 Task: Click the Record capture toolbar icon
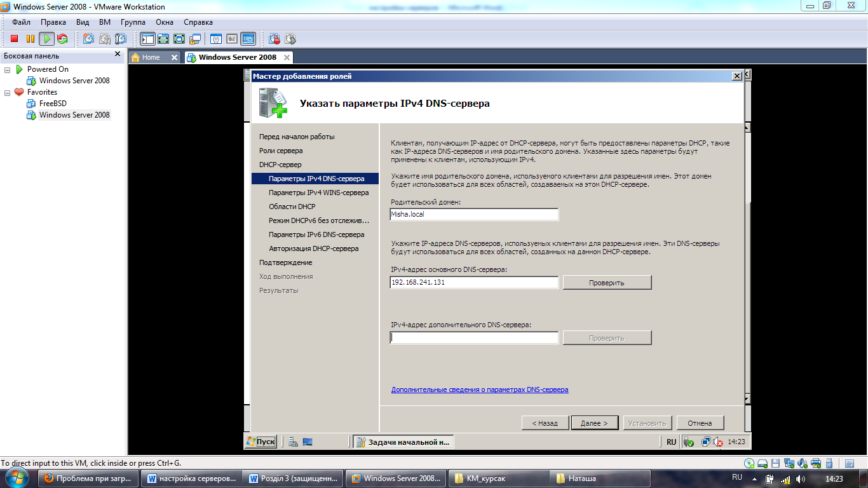[275, 39]
